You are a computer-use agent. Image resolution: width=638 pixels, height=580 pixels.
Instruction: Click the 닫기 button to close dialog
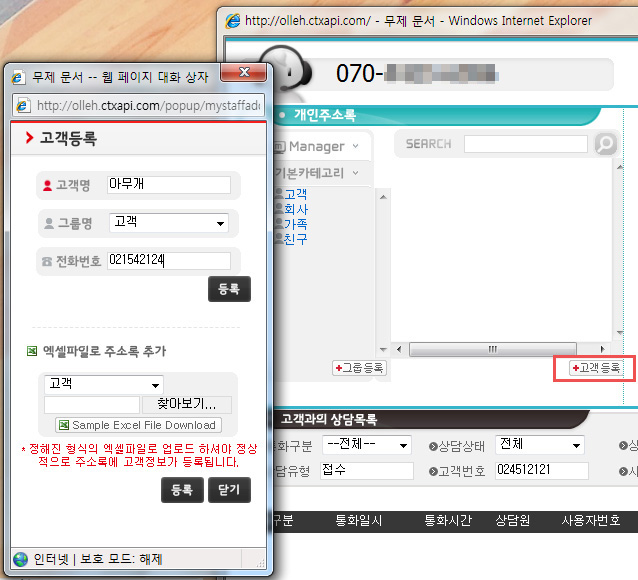(229, 490)
